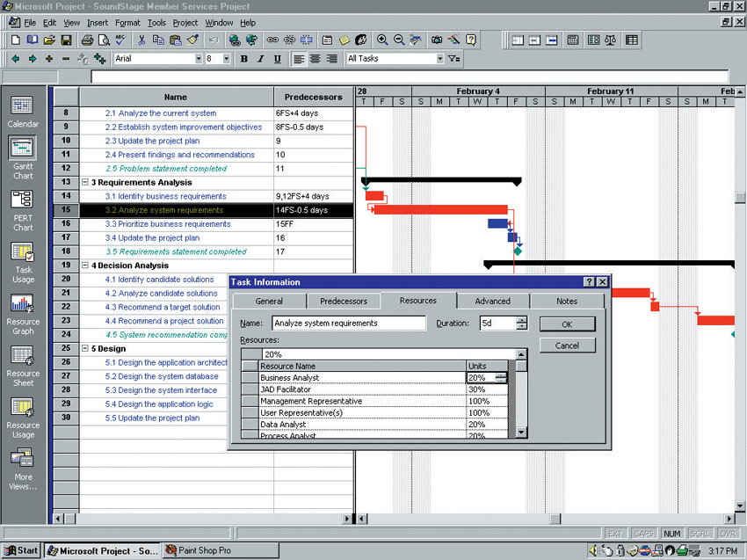Confirm the Task Information dialog with OK
Image resolution: width=747 pixels, height=560 pixels.
(567, 324)
